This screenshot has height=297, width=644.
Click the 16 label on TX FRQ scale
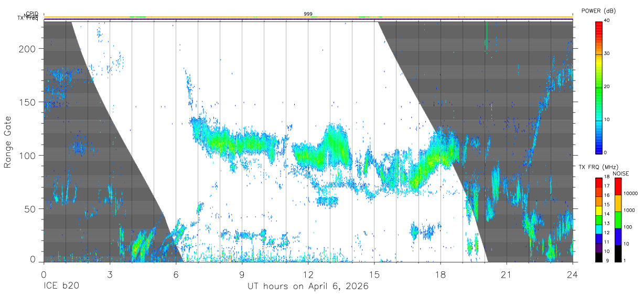pos(606,195)
